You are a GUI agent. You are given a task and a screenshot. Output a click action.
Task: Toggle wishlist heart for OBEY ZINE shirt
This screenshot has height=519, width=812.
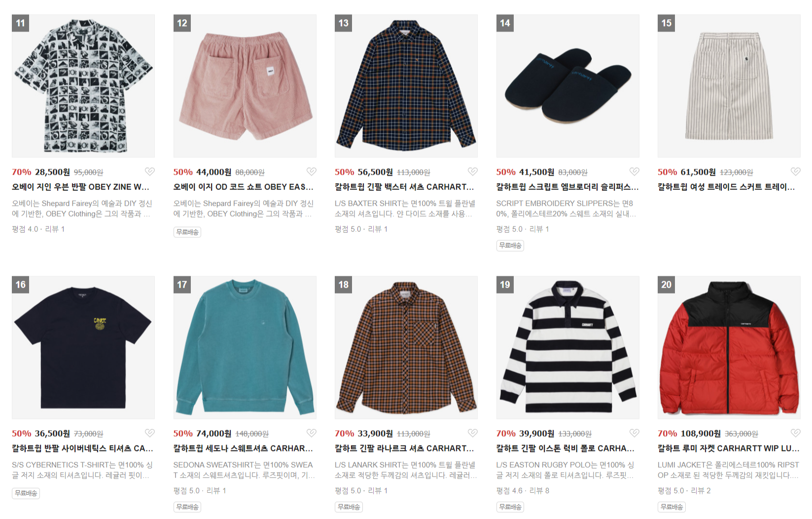click(149, 172)
